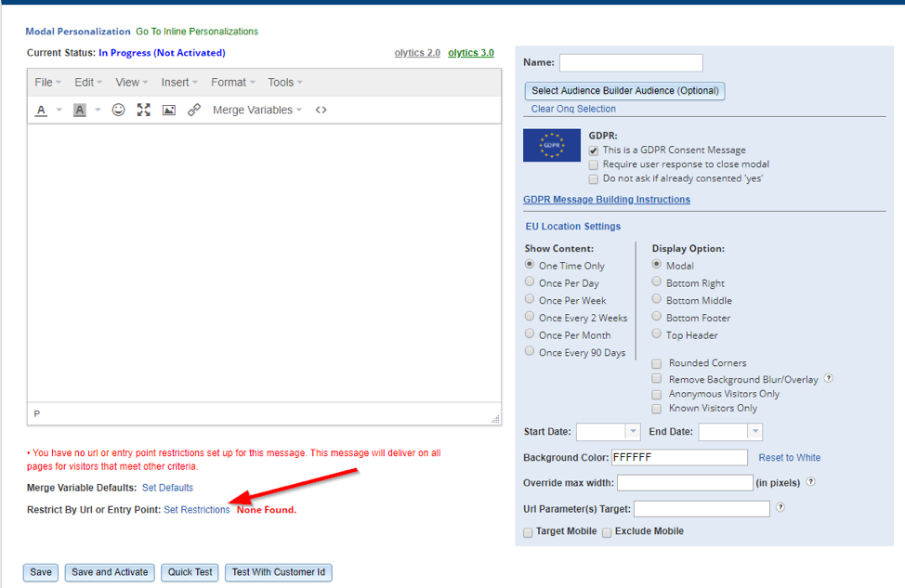Toggle fullscreen editor mode
The height and width of the screenshot is (588, 905).
coord(143,110)
